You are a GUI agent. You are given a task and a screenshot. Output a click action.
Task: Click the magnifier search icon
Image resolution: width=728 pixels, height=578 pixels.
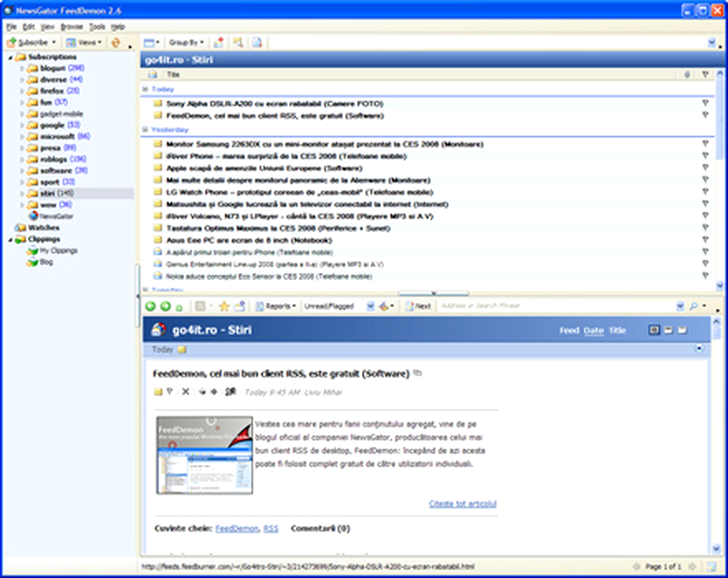[694, 306]
